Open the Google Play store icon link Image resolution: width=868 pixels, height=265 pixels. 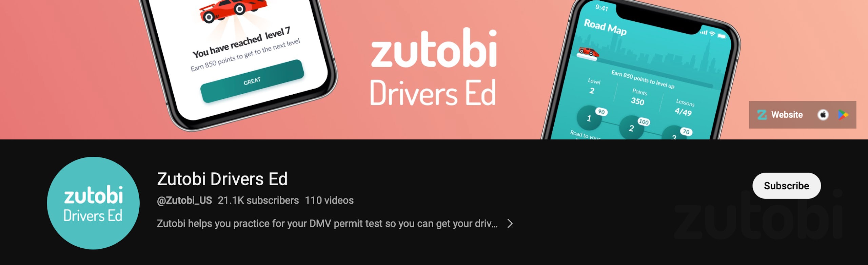[x=843, y=115]
